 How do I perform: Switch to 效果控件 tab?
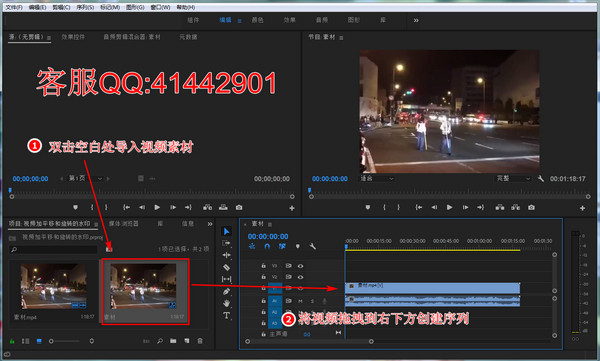[73, 37]
